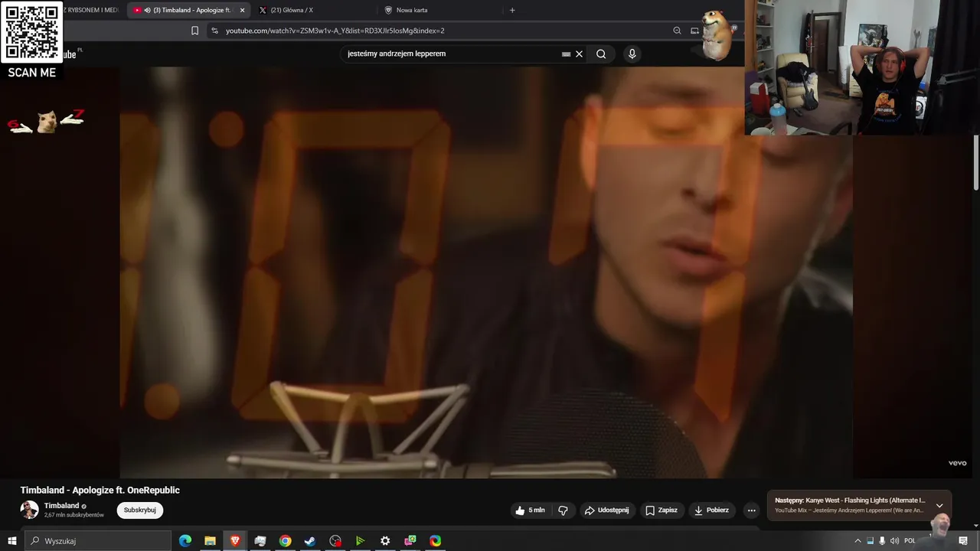Switch to the Brave browser taskbar icon

pyautogui.click(x=235, y=541)
